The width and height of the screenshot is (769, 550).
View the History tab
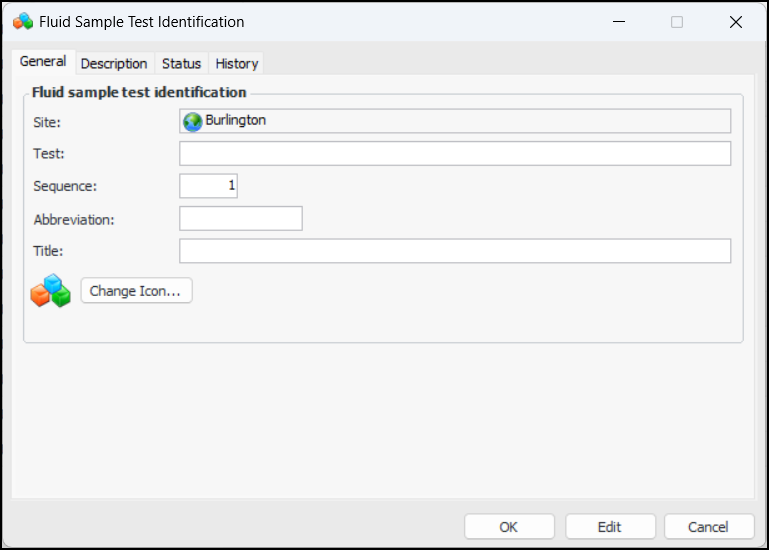point(237,63)
